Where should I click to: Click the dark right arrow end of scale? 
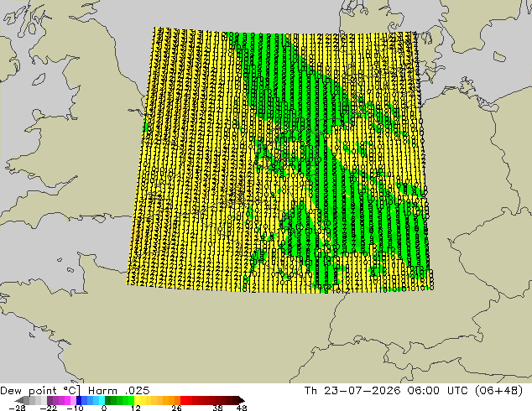[241, 400]
